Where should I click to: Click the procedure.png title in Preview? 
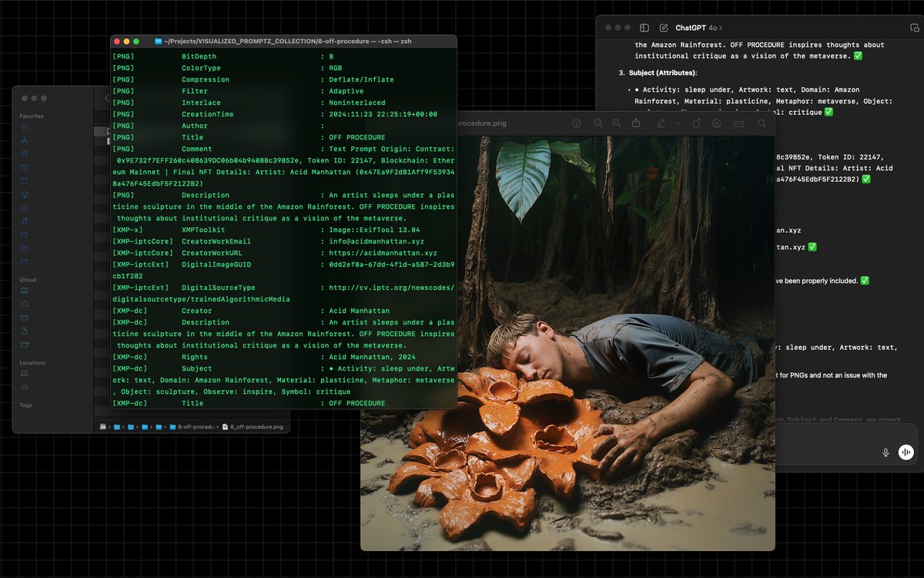[x=483, y=123]
